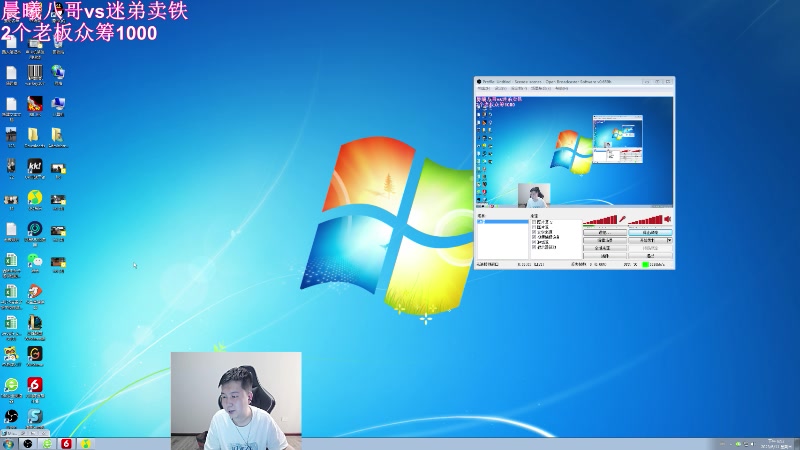
Task: Select the barcode-striped desktop icon
Action: [35, 73]
